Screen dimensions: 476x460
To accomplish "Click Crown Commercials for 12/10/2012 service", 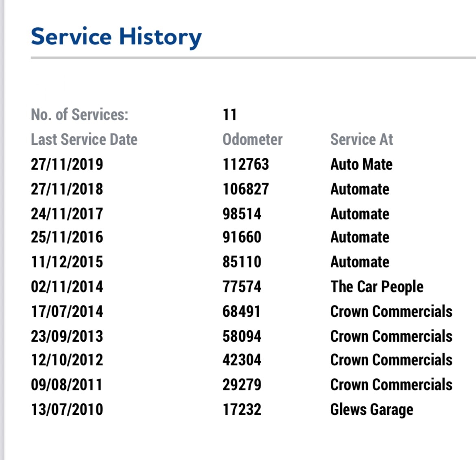I will point(391,360).
